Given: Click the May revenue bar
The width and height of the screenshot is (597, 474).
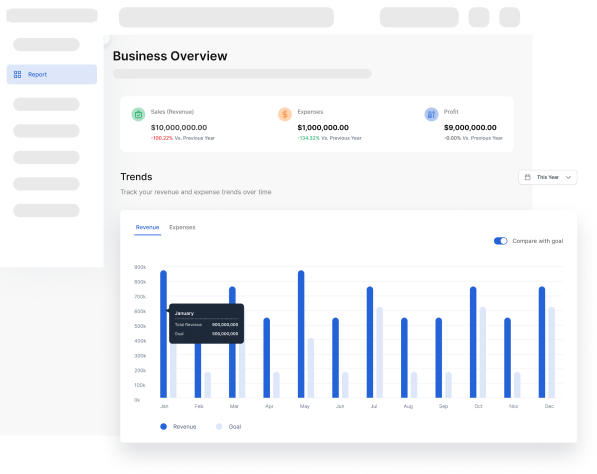Looking at the screenshot, I should click(x=301, y=334).
